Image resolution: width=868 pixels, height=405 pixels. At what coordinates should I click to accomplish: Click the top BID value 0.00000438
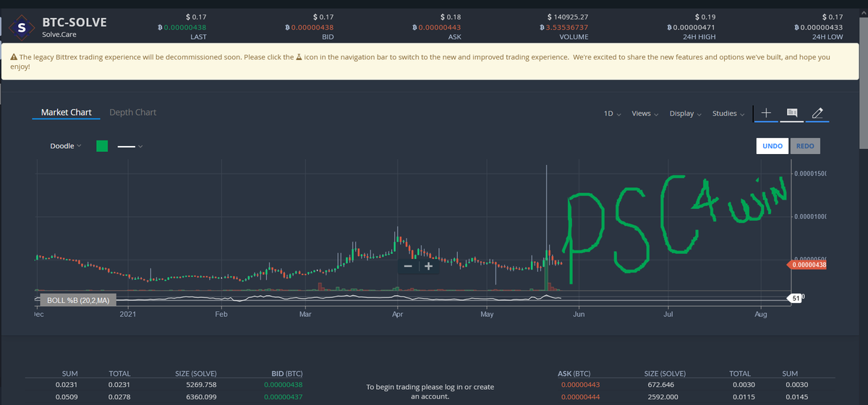310,27
